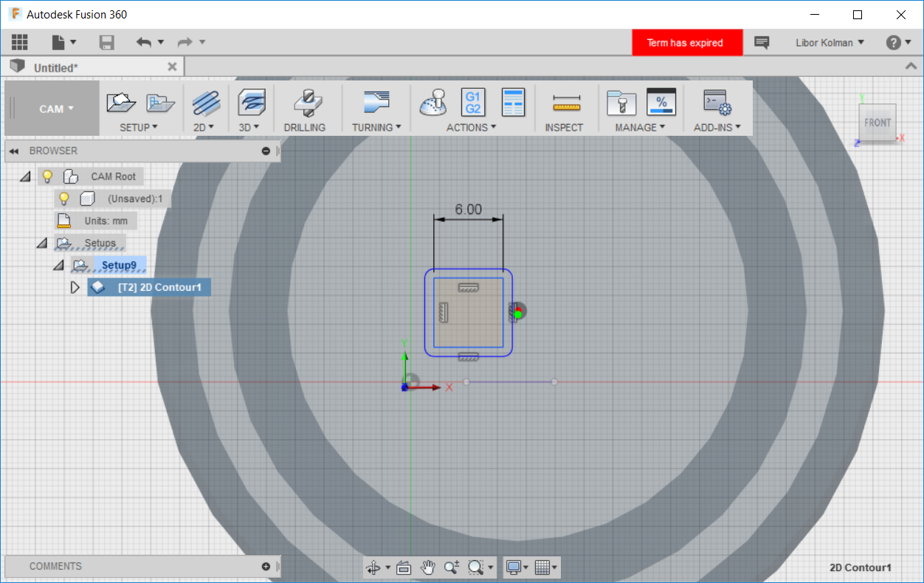Click the Scripts and Add-Ins icon
Viewport: 924px width, 583px height.
coord(717,103)
